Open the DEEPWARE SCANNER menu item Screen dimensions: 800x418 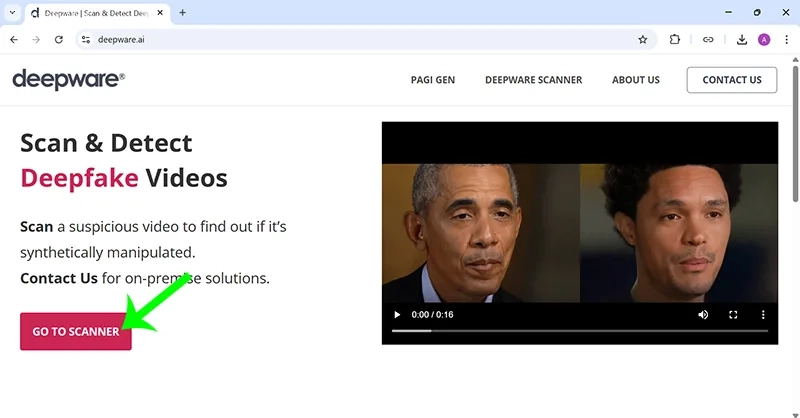[x=533, y=80]
